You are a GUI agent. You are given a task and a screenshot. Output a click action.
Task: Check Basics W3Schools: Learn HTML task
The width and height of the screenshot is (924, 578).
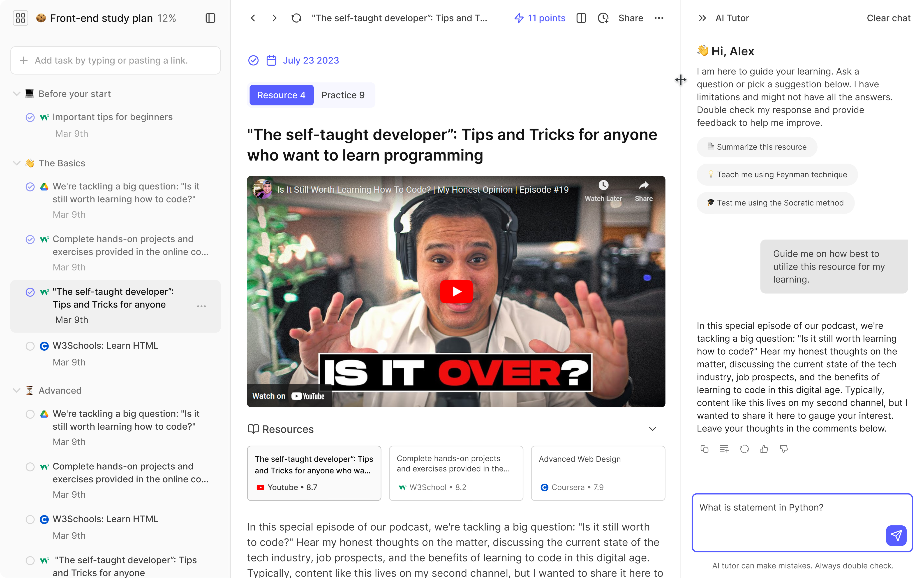[30, 346]
